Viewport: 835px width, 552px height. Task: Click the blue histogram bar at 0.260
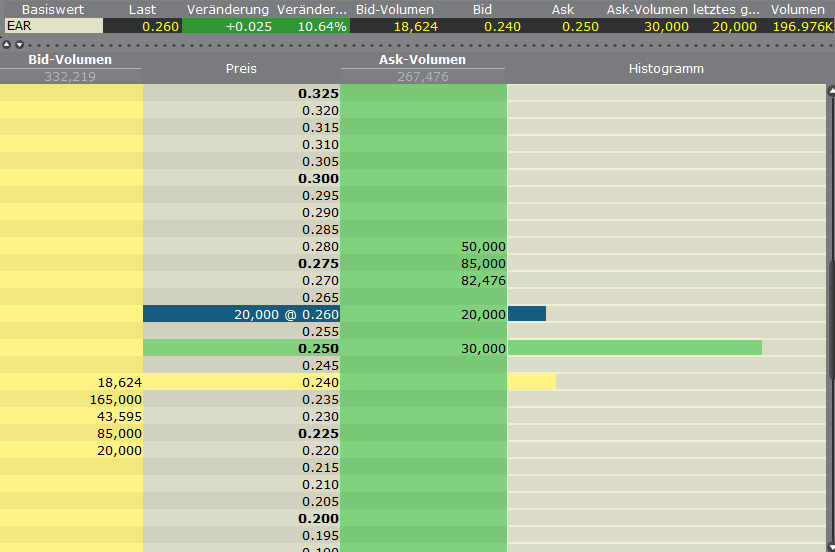527,314
